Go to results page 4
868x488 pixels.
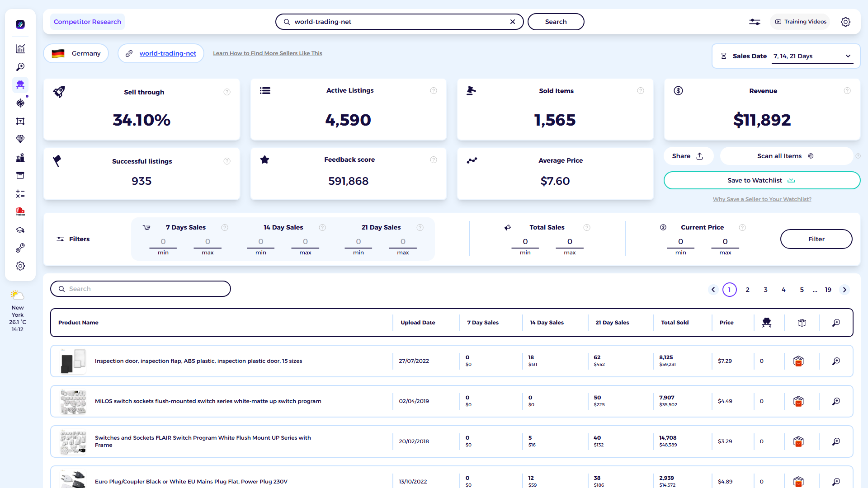(x=784, y=290)
